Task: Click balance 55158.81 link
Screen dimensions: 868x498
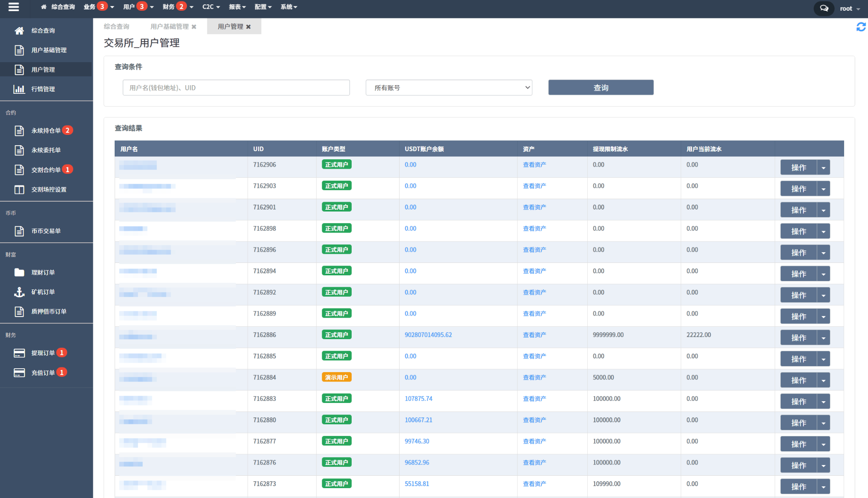Action: (x=417, y=484)
